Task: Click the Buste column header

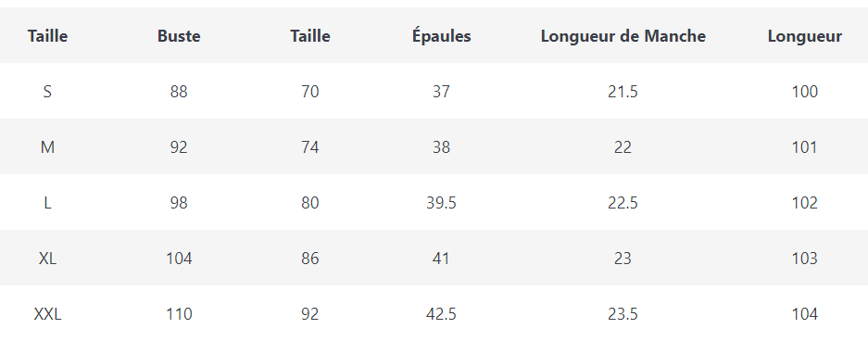Action: coord(179,36)
